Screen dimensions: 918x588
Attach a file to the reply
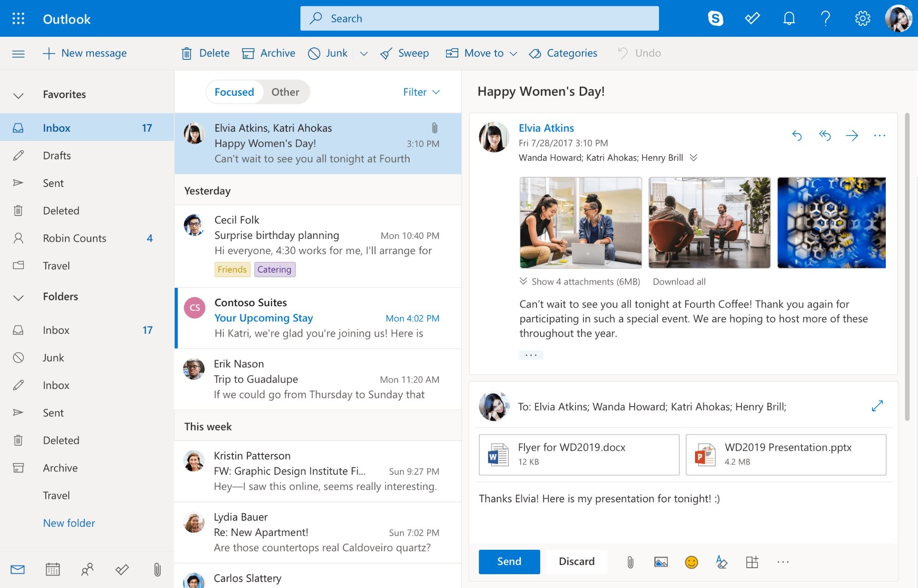point(630,562)
